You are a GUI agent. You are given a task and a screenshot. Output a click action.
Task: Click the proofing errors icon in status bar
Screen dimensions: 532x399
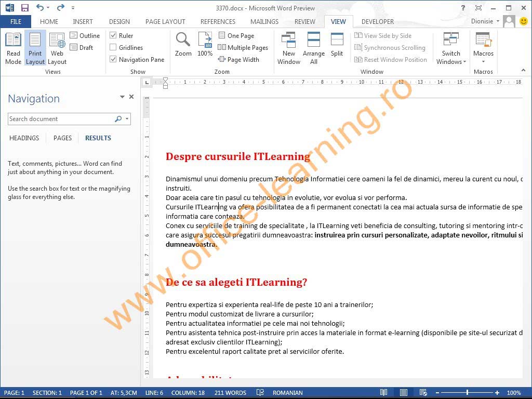(260, 393)
